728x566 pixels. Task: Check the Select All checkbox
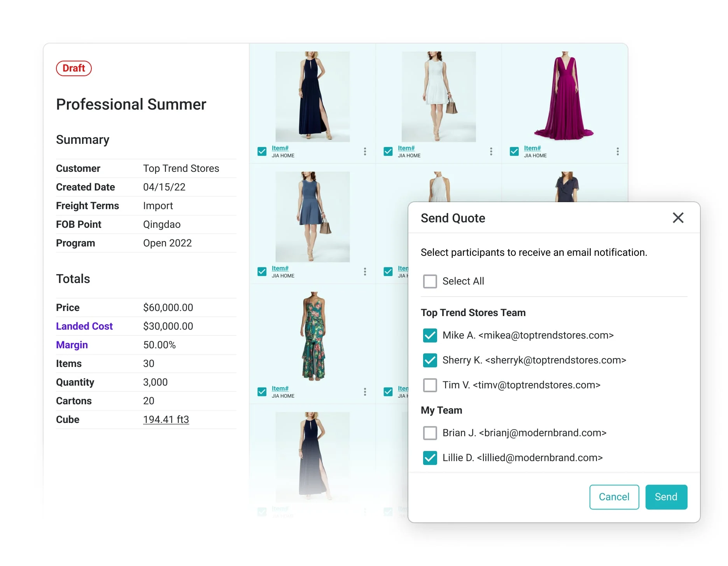point(430,281)
